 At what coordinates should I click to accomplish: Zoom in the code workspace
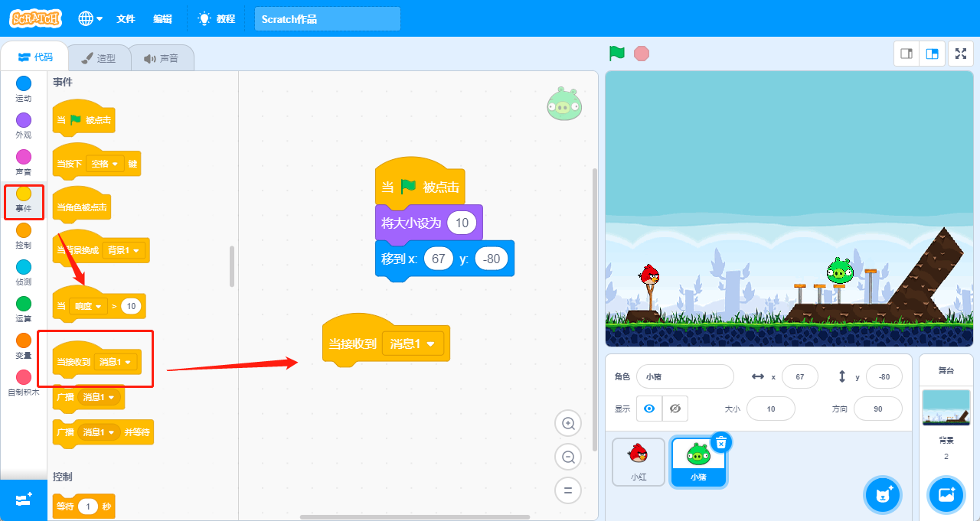pyautogui.click(x=568, y=423)
